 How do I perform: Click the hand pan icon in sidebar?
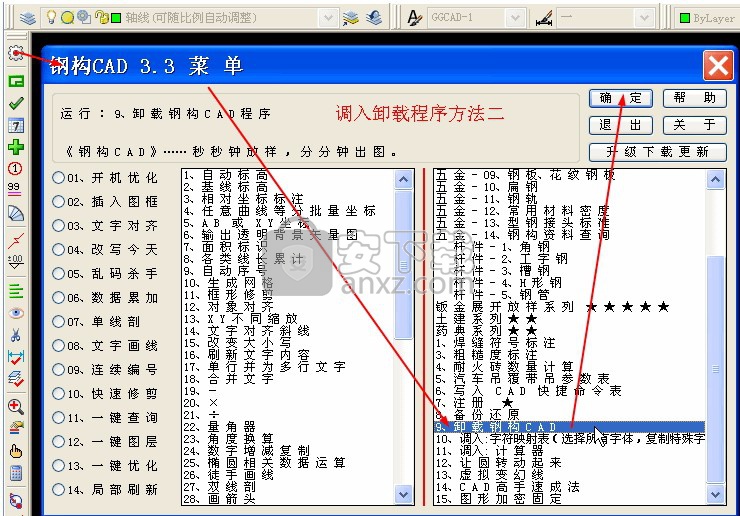16,451
